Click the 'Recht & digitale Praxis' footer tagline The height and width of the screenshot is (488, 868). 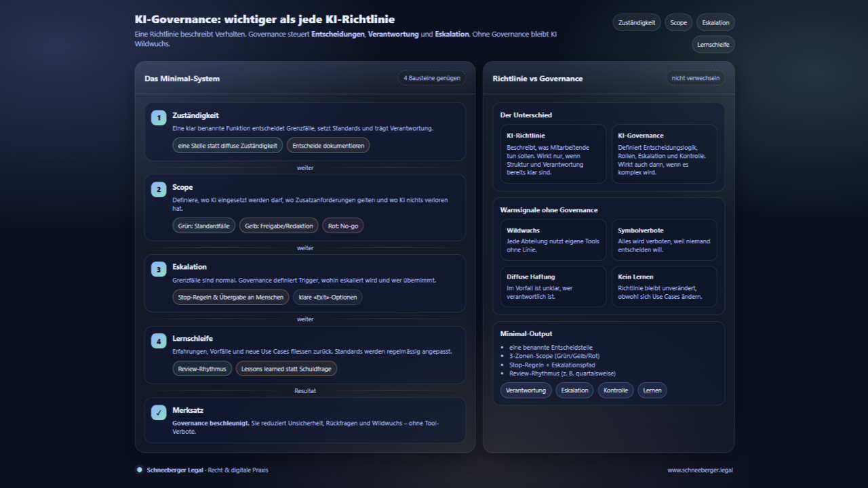coord(238,470)
